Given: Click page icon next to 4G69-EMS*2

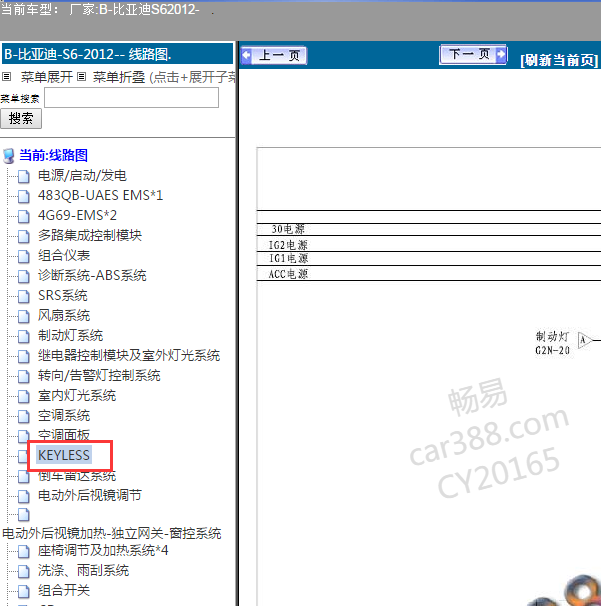Looking at the screenshot, I should [x=24, y=216].
